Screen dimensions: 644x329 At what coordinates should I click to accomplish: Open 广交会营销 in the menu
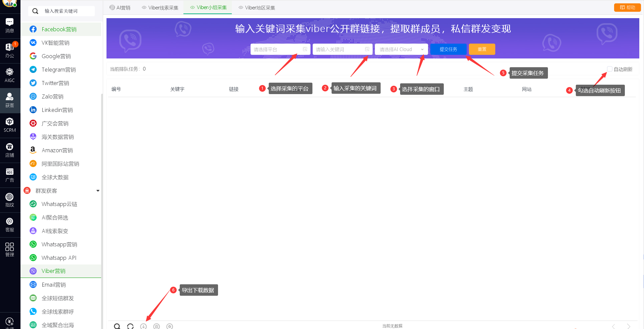(x=61, y=123)
